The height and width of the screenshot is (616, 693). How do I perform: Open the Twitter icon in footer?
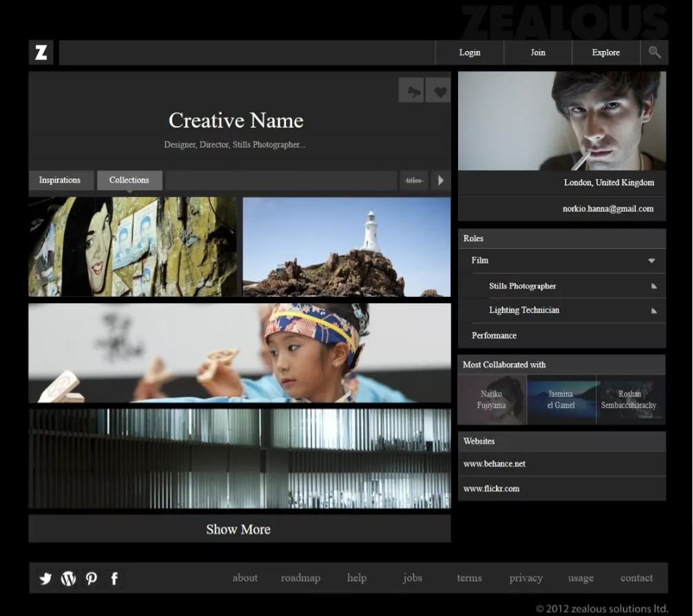tap(45, 578)
